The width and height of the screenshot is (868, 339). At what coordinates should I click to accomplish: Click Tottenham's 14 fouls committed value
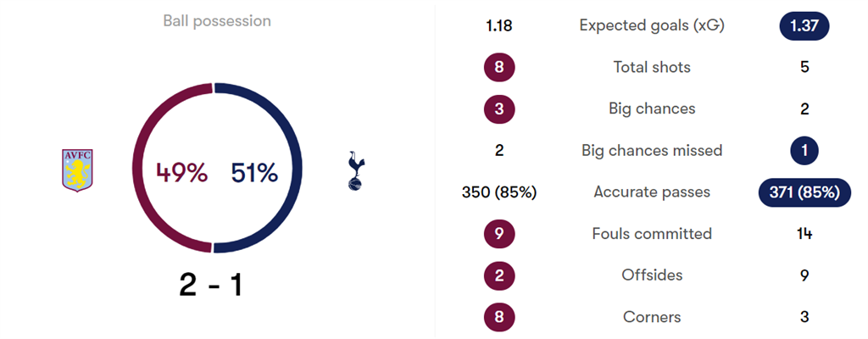tap(804, 233)
